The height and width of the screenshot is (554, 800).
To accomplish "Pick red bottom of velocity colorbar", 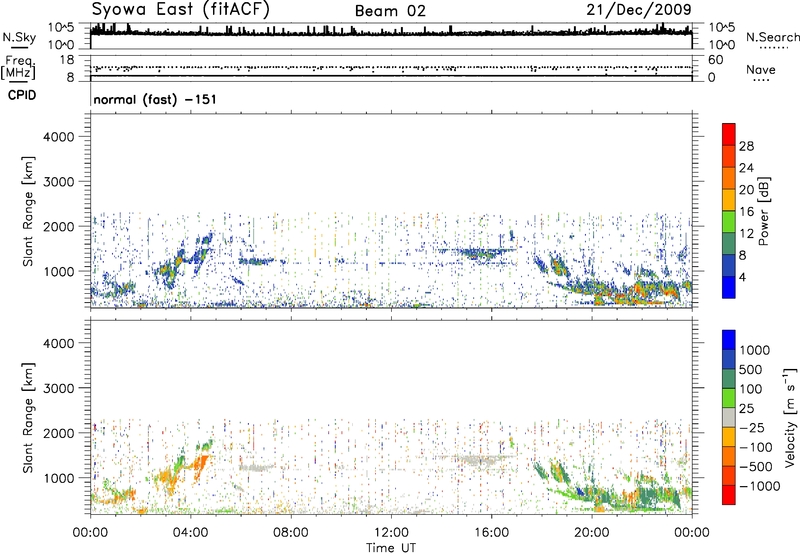I will coord(729,495).
